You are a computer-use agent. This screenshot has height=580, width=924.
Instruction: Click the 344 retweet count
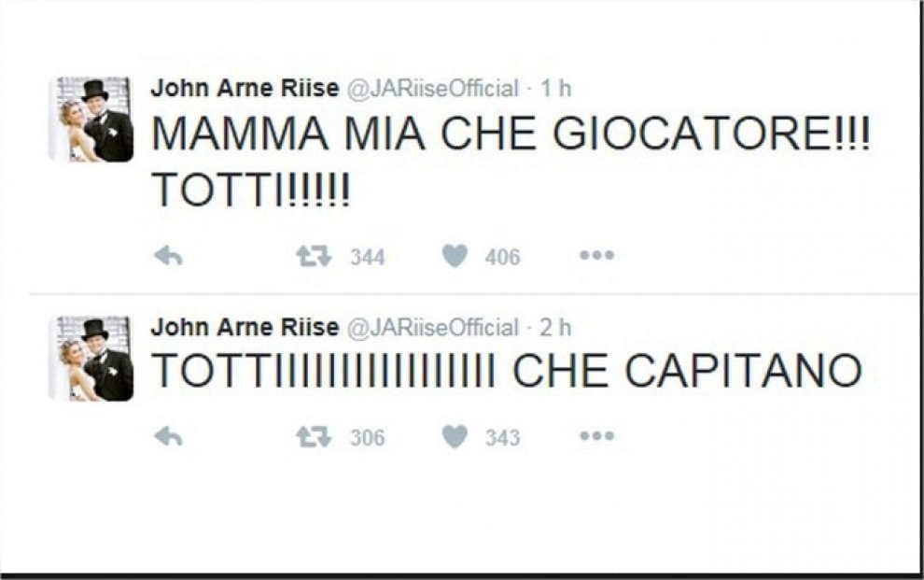tap(367, 258)
